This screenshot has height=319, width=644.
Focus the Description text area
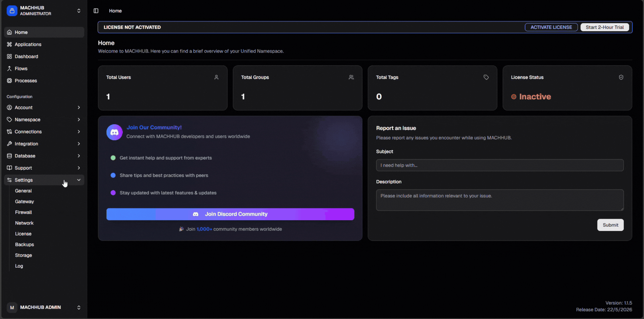pos(500,200)
